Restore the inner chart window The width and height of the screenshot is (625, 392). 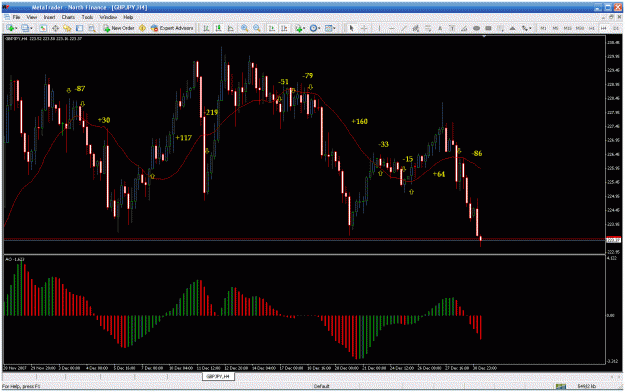(x=611, y=17)
